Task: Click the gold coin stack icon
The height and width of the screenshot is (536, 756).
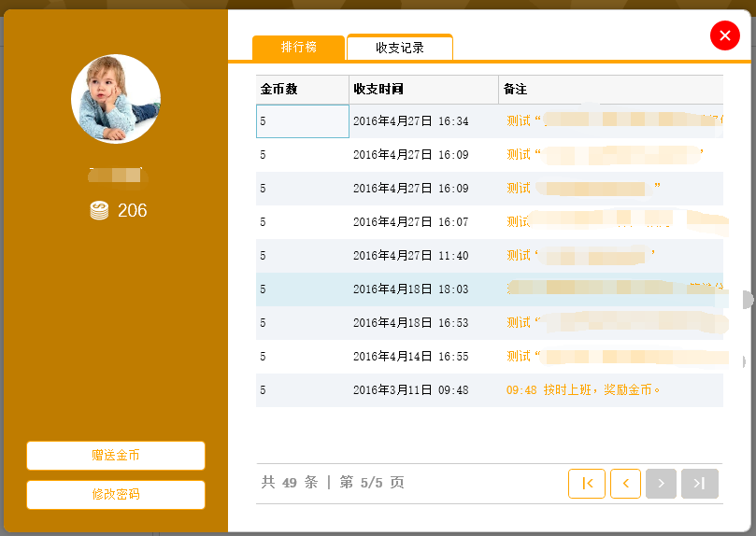Action: tap(99, 211)
